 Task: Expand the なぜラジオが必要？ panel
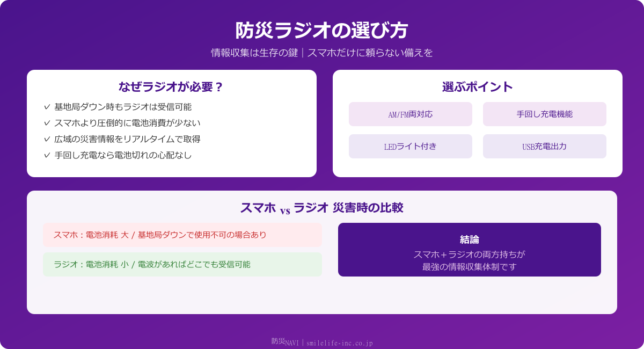click(x=171, y=85)
